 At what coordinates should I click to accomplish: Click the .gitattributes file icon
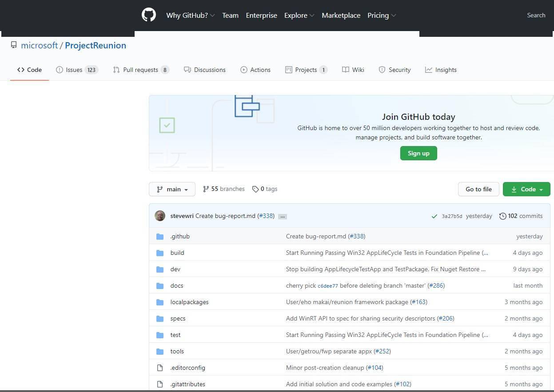point(160,384)
